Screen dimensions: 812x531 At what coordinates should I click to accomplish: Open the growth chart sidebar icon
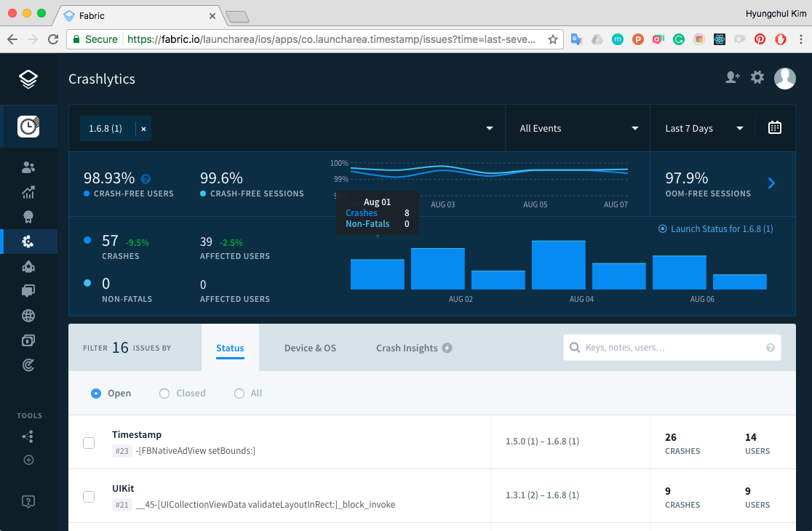coord(28,192)
